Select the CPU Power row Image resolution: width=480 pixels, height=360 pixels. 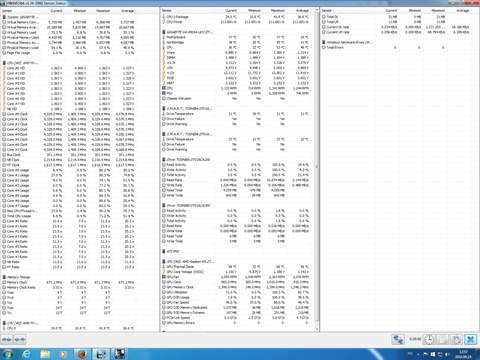click(x=235, y=22)
